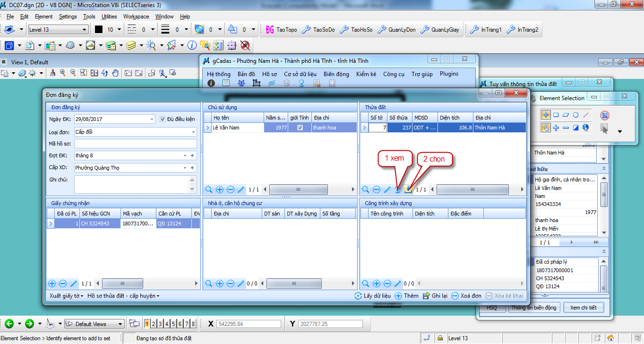This screenshot has width=644, height=344.
Task: Toggle view 2 in view group bar
Action: pyautogui.click(x=154, y=324)
